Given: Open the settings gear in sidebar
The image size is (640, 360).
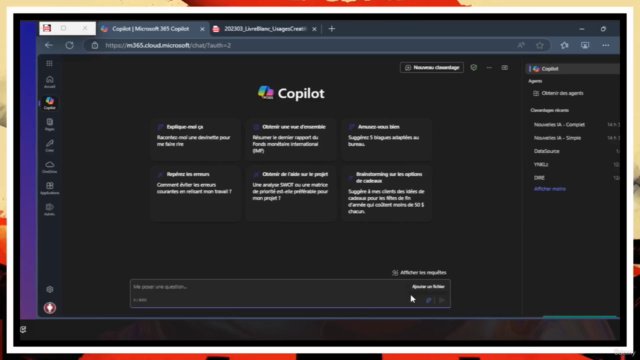Looking at the screenshot, I should [50, 289].
